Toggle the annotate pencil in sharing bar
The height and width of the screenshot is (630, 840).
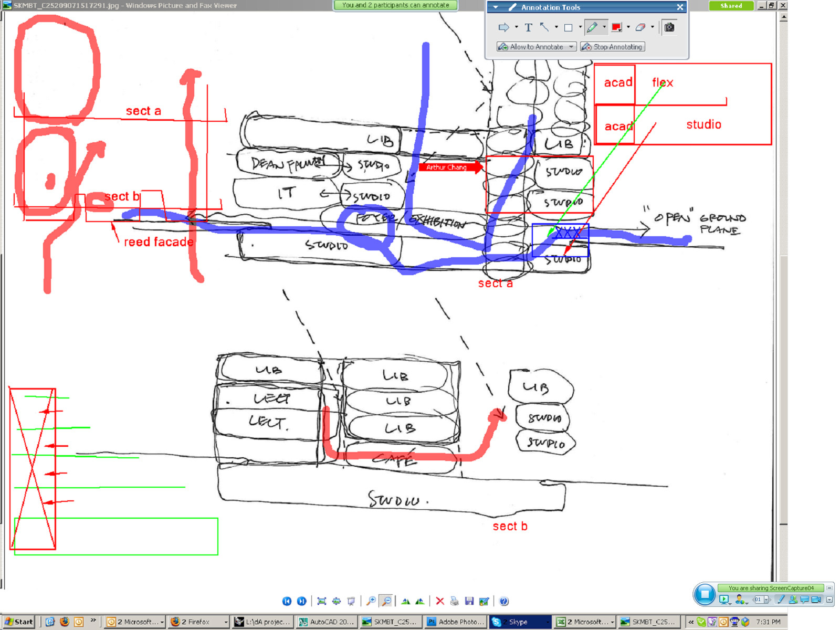click(x=781, y=600)
